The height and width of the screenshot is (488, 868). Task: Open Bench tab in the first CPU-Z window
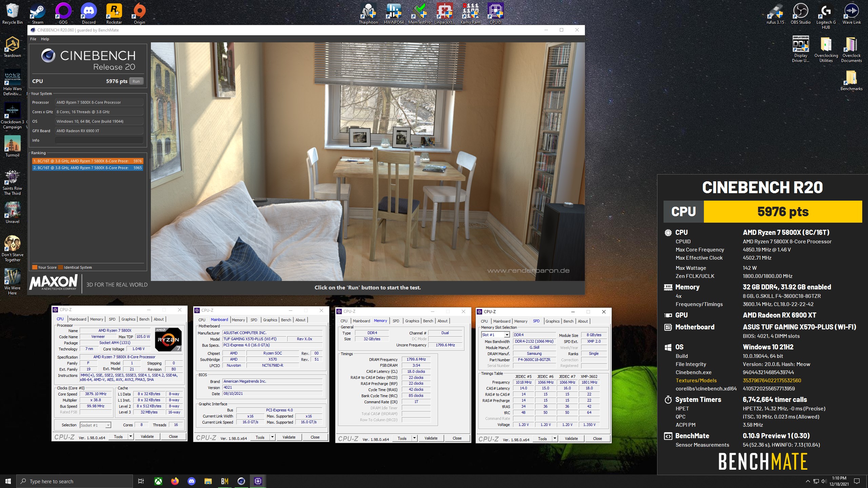[144, 319]
